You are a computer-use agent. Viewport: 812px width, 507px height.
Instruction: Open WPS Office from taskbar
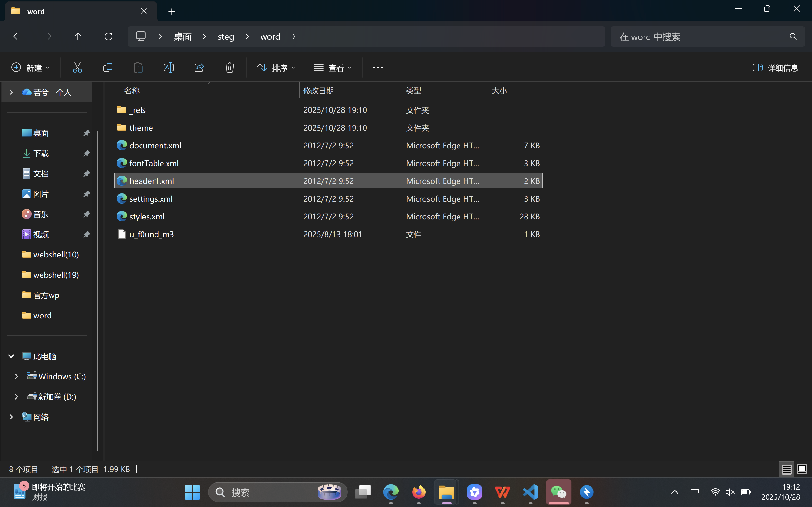[503, 492]
